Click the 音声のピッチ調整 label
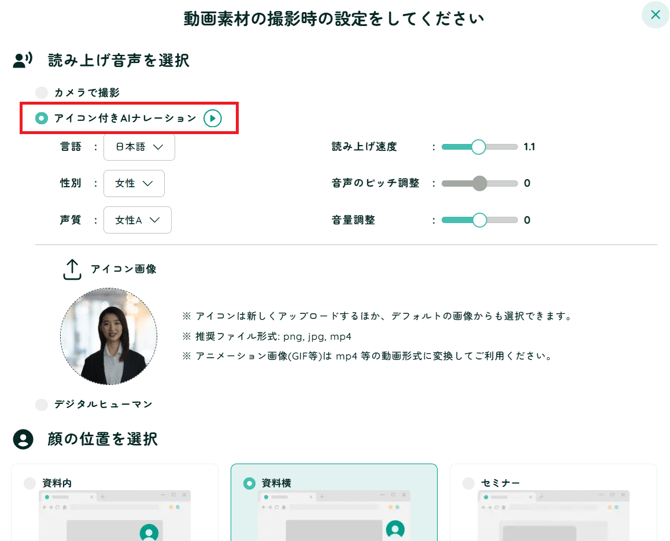The height and width of the screenshot is (541, 670). pos(375,183)
